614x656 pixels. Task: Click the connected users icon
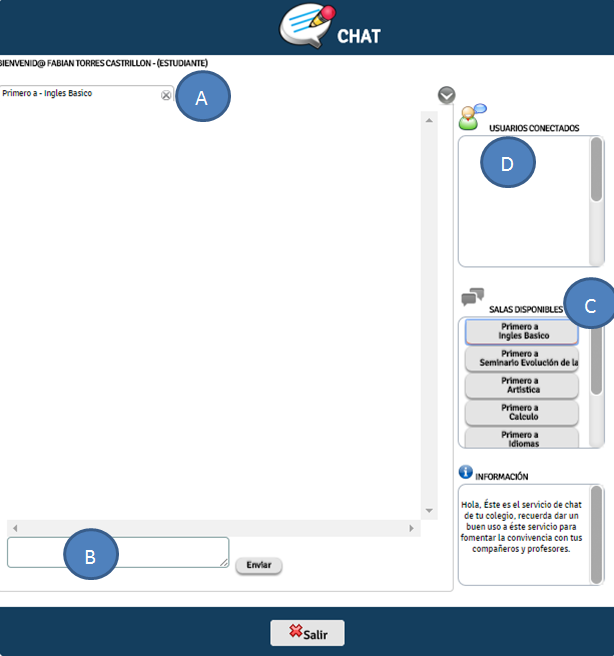click(470, 117)
